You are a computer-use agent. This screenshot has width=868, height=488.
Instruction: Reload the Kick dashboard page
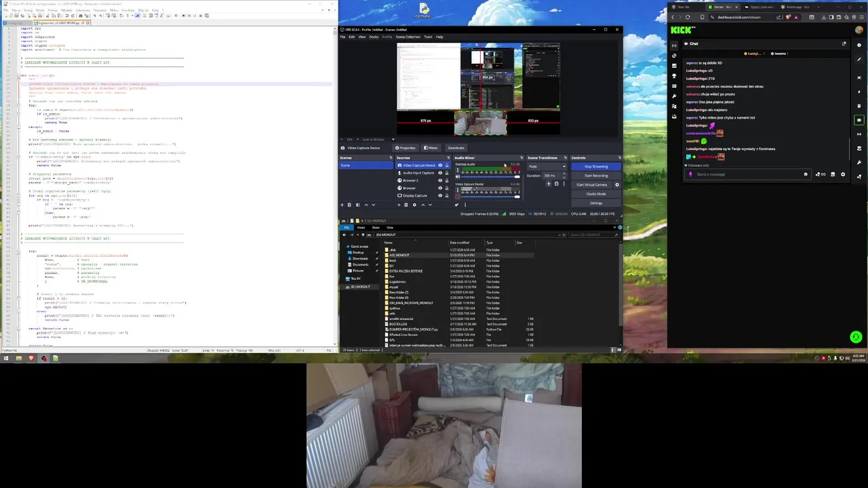click(688, 17)
